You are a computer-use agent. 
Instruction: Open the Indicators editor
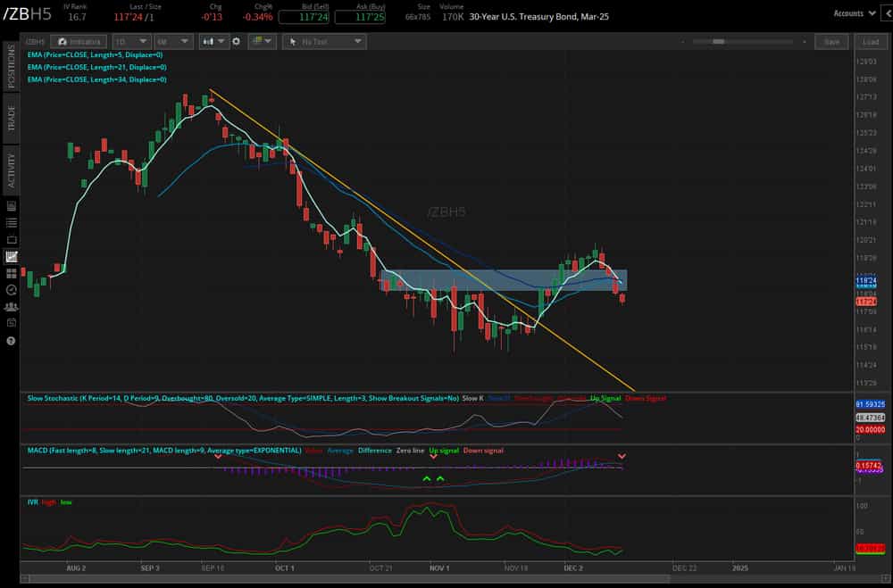[x=78, y=41]
